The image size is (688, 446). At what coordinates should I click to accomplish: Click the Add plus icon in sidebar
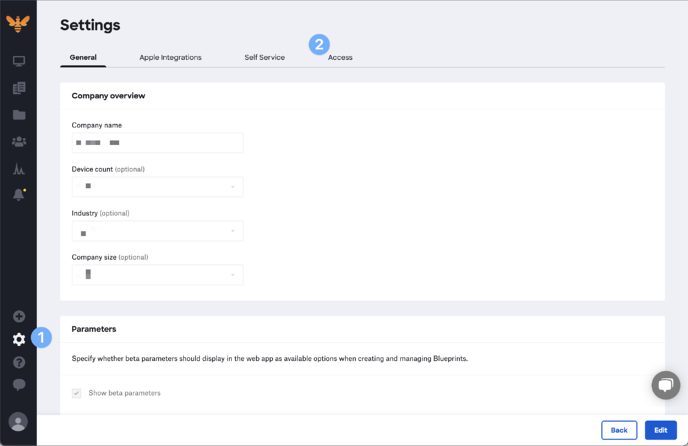pyautogui.click(x=19, y=317)
